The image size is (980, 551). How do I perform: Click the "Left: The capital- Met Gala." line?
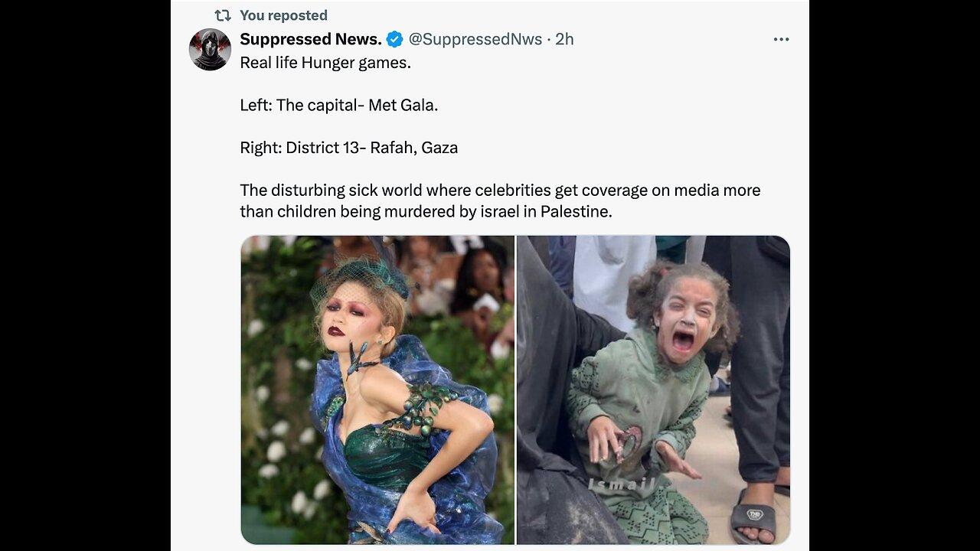click(x=338, y=105)
